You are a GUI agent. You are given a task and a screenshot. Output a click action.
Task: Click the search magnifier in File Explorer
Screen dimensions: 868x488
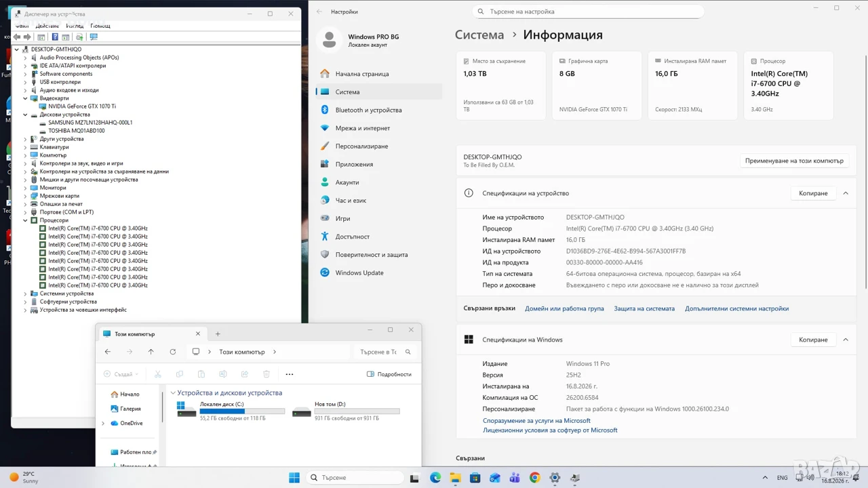(x=408, y=352)
